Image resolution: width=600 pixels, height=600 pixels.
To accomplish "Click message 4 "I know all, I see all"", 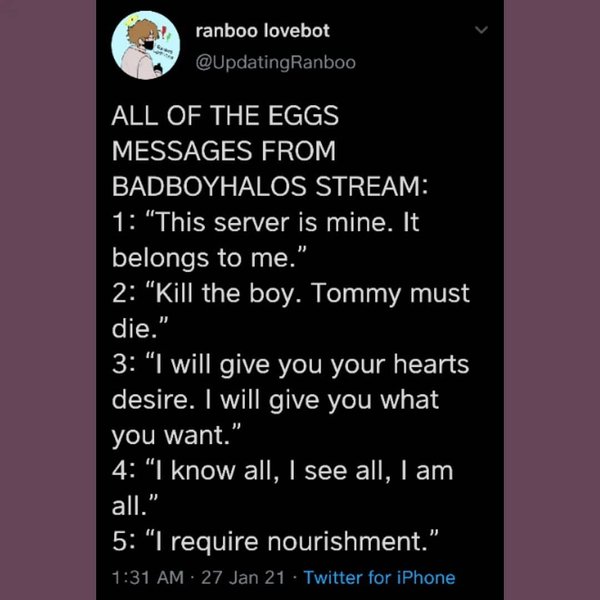I will tap(282, 469).
